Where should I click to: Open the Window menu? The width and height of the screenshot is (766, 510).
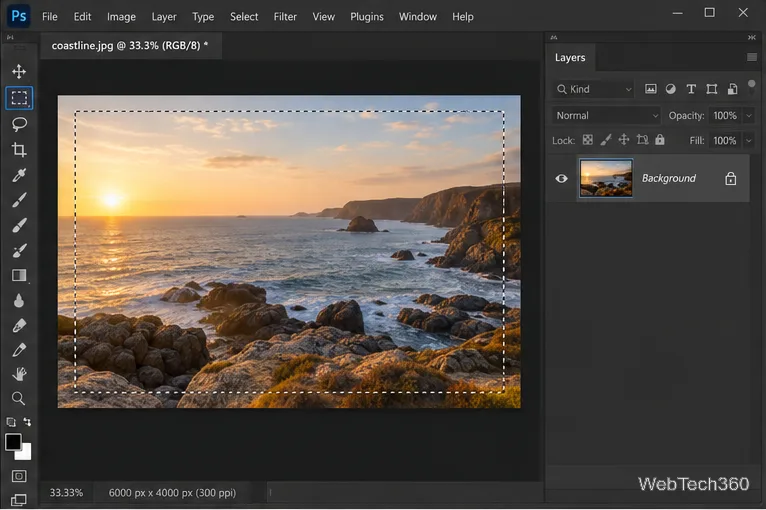pyautogui.click(x=418, y=17)
